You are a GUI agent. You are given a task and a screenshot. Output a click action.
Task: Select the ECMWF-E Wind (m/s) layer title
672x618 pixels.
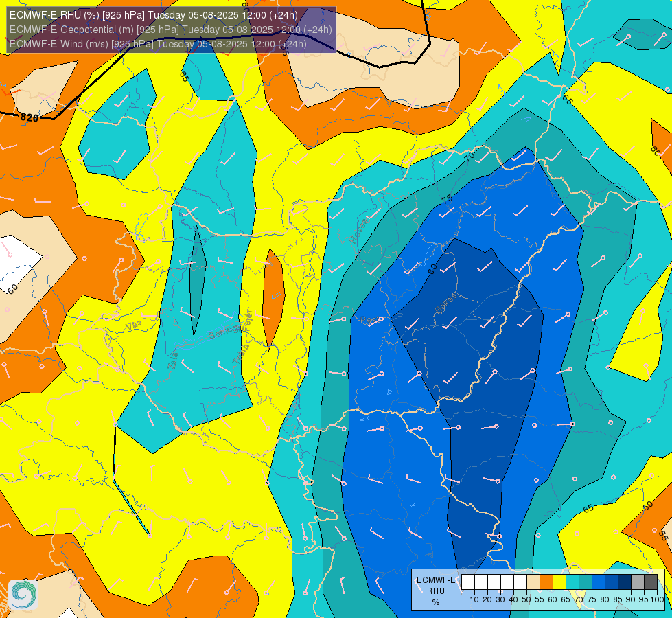point(158,44)
